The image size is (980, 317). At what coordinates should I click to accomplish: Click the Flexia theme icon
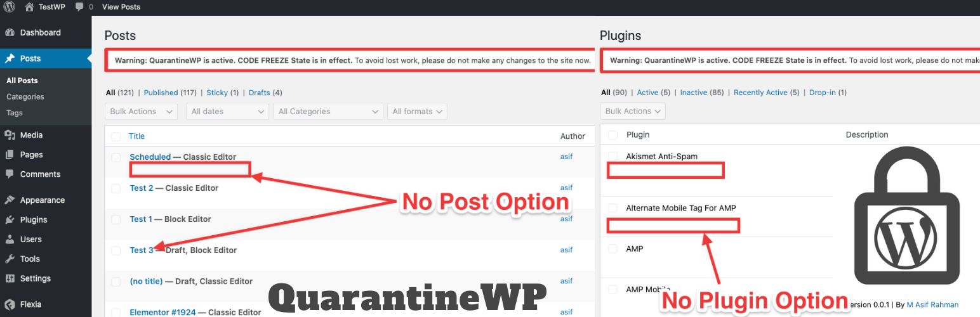tap(10, 304)
